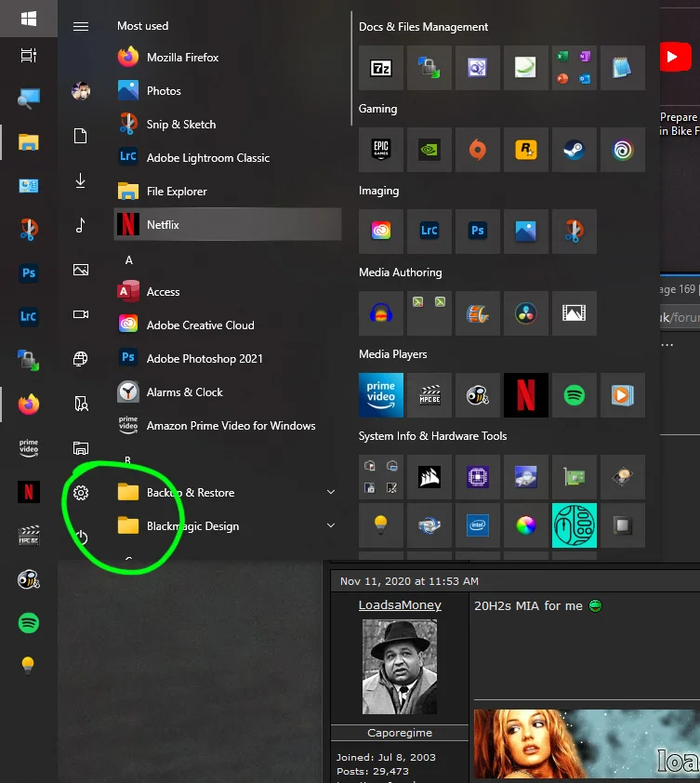Open Adobe Creative Cloud tile under Imaging
The width and height of the screenshot is (700, 783).
coord(381,232)
